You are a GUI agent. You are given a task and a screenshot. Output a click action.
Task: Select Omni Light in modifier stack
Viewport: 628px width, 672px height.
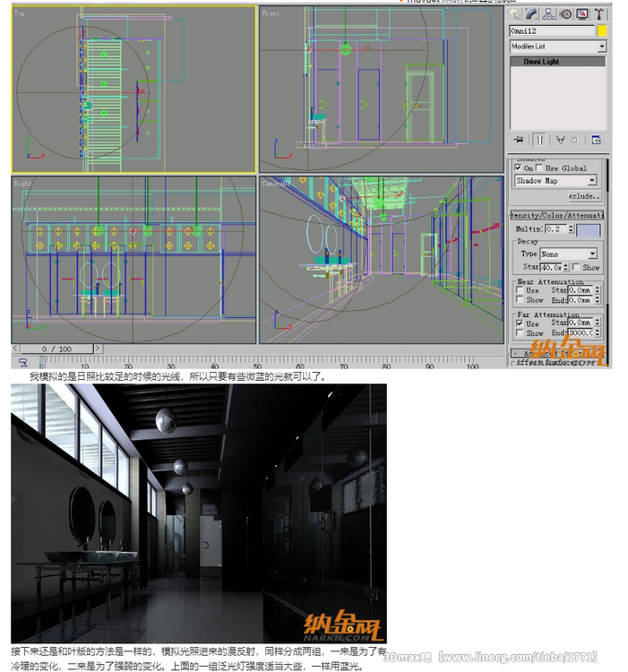558,62
